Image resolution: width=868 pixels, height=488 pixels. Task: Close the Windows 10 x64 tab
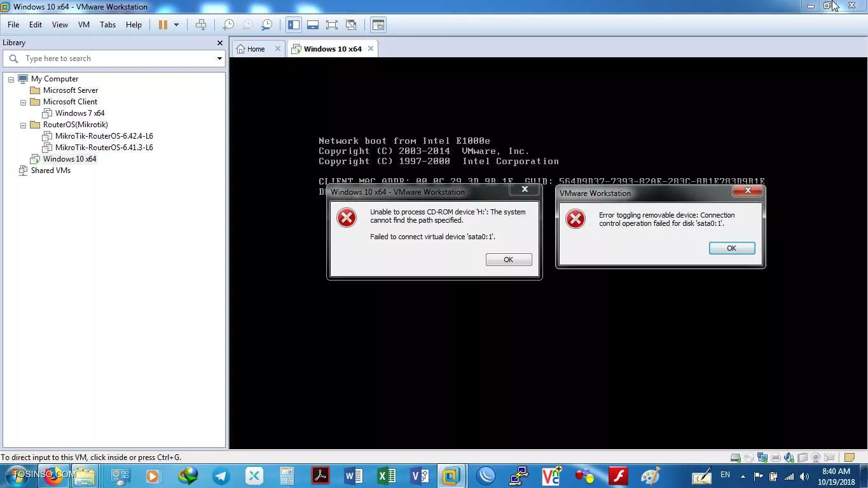[x=371, y=48]
